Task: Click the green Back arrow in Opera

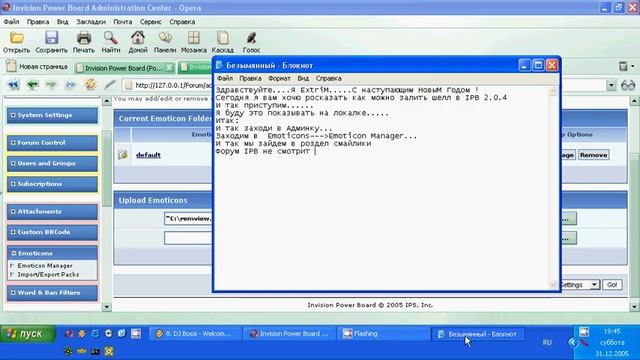Action: tap(32, 84)
